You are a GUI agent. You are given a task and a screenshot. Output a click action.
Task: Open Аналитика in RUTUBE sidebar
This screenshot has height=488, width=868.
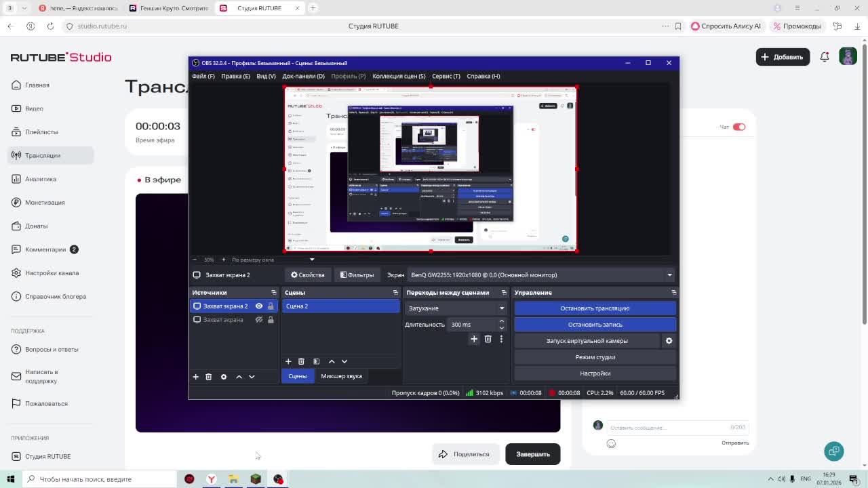click(41, 179)
